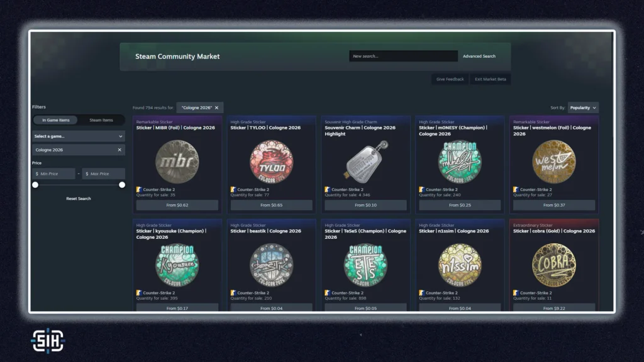The width and height of the screenshot is (644, 362).
Task: Open Sticker | beastik title link
Action: coord(266,231)
